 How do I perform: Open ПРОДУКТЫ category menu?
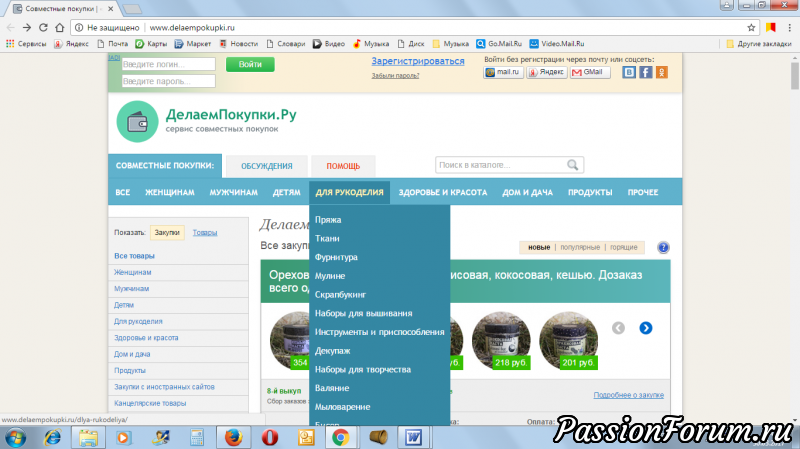click(x=590, y=192)
